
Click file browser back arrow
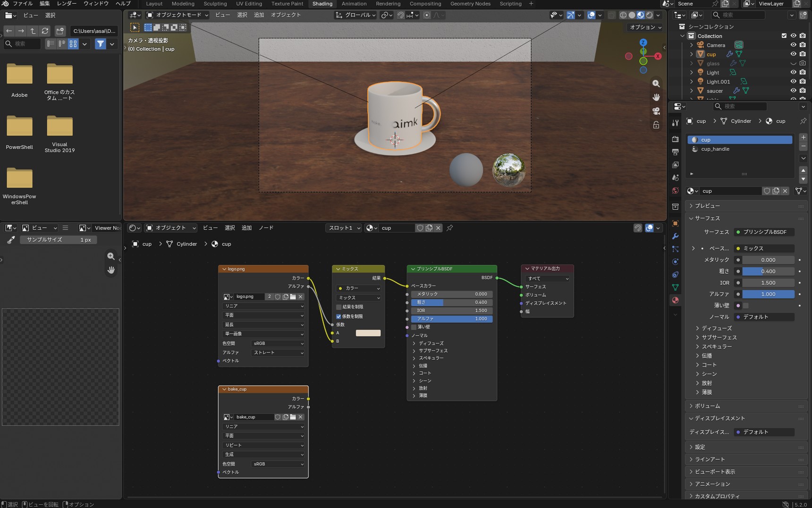coord(9,31)
